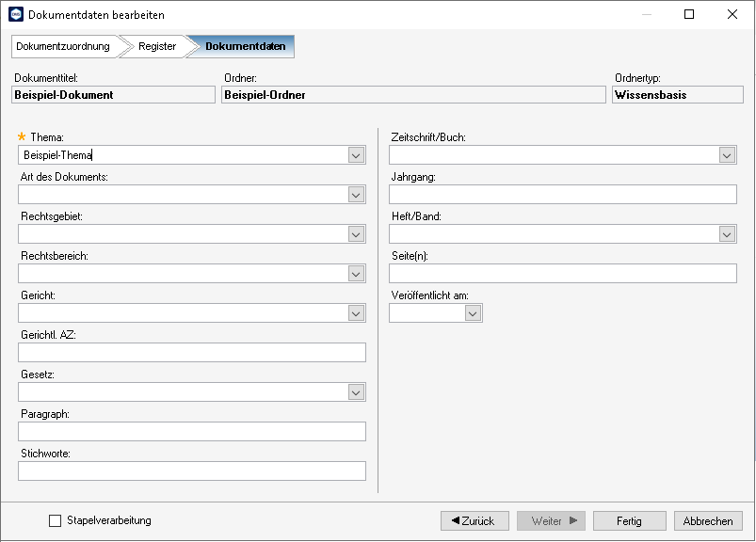
Task: Open the Gericht dropdown arrow
Action: [x=356, y=313]
